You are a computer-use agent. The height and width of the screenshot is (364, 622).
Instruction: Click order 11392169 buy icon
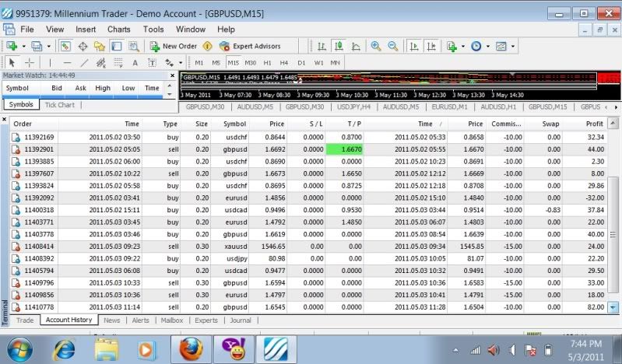(x=16, y=137)
